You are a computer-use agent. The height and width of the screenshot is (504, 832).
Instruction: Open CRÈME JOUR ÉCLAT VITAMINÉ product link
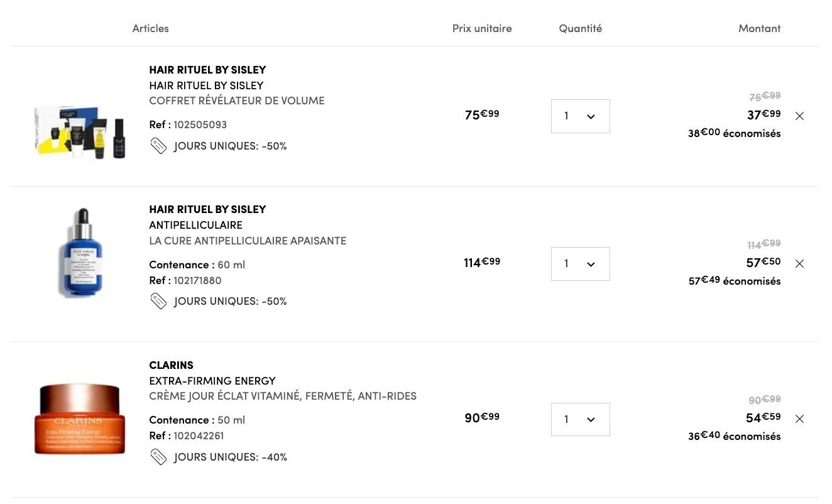point(283,397)
